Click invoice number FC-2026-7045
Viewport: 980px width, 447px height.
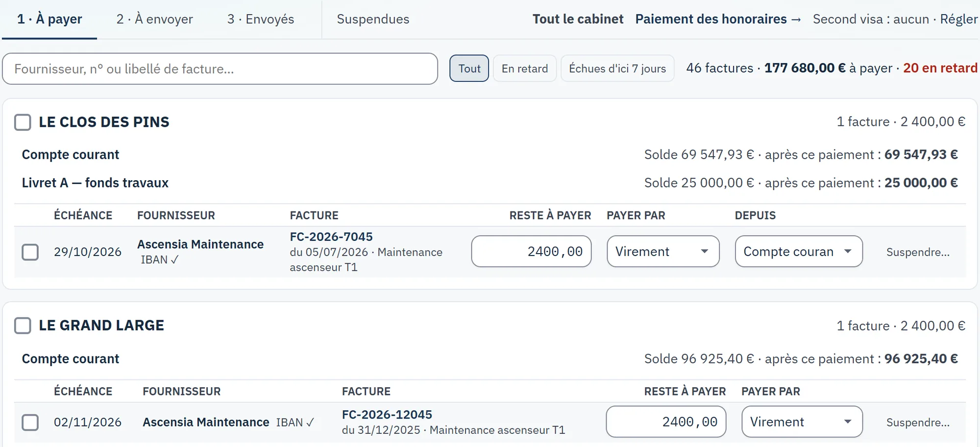[x=331, y=237]
